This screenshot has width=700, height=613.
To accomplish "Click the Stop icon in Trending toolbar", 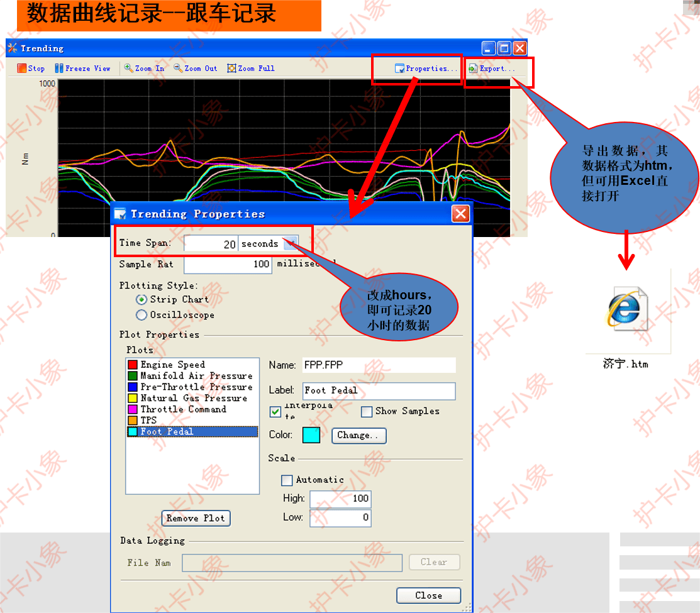I will (21, 69).
